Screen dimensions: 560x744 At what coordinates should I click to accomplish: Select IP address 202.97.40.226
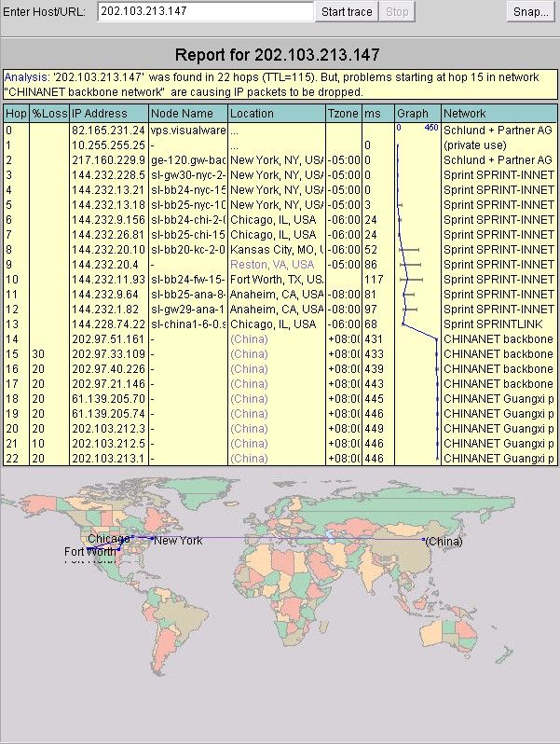tap(109, 369)
